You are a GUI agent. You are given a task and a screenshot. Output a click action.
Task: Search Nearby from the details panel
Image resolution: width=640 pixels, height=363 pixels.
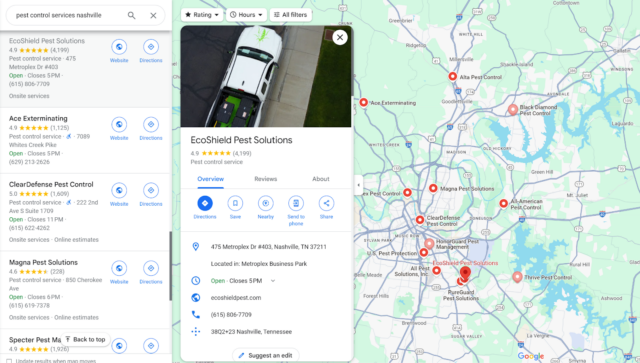tap(266, 203)
